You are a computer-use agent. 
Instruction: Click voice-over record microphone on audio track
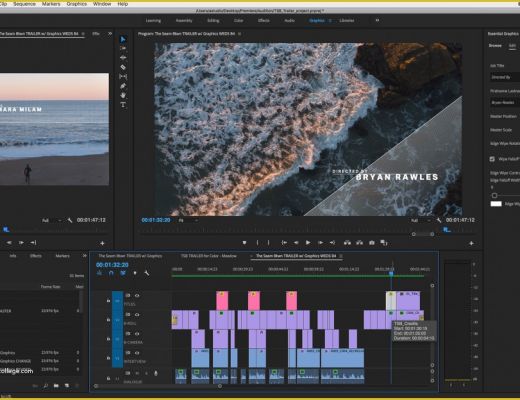coord(156,373)
